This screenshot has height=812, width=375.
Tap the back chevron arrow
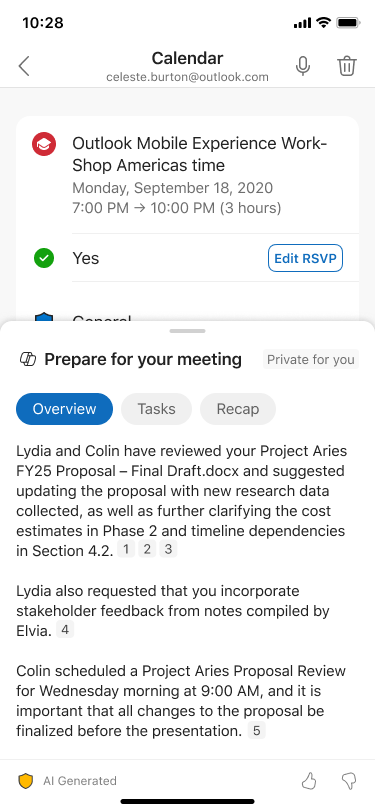[24, 66]
